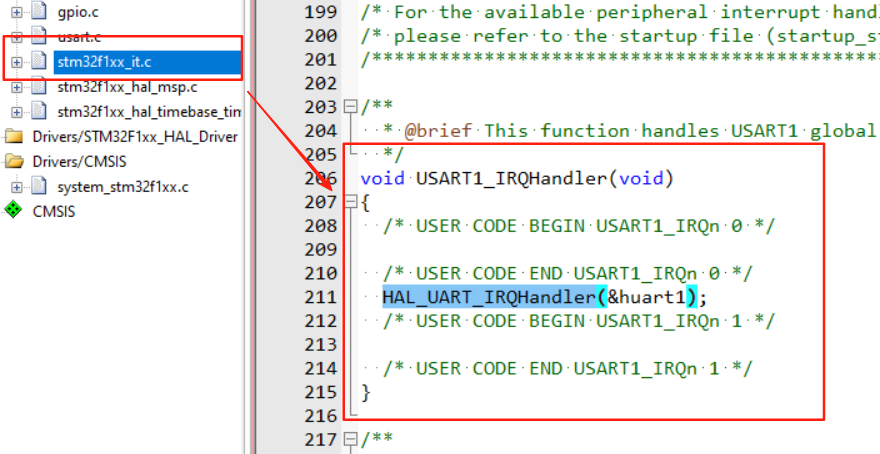Collapse the comment block at line 203

coord(351,106)
